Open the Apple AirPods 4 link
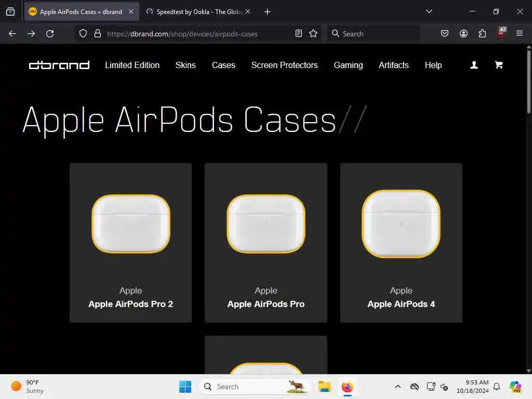Screen dimensions: 532x399 (401, 304)
